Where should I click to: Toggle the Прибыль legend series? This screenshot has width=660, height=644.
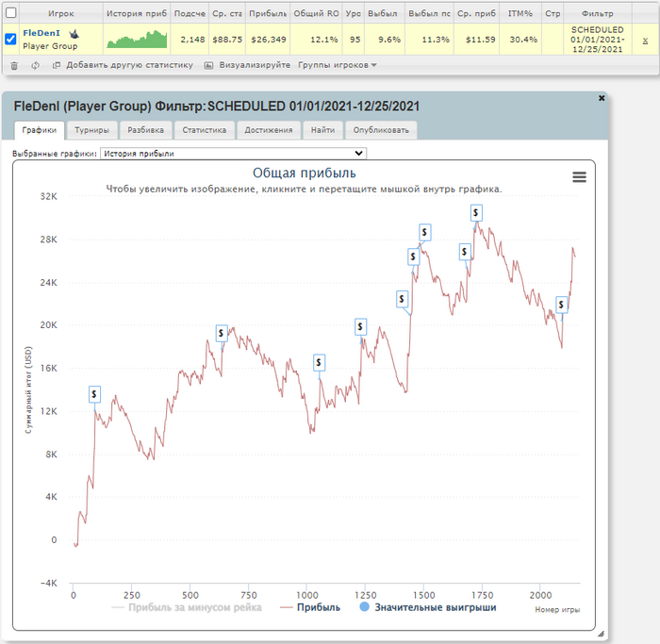click(x=310, y=607)
